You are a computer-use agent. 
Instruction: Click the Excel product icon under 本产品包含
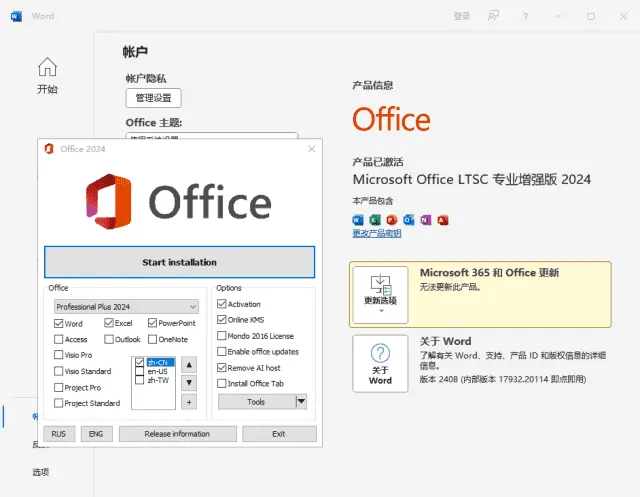(375, 220)
